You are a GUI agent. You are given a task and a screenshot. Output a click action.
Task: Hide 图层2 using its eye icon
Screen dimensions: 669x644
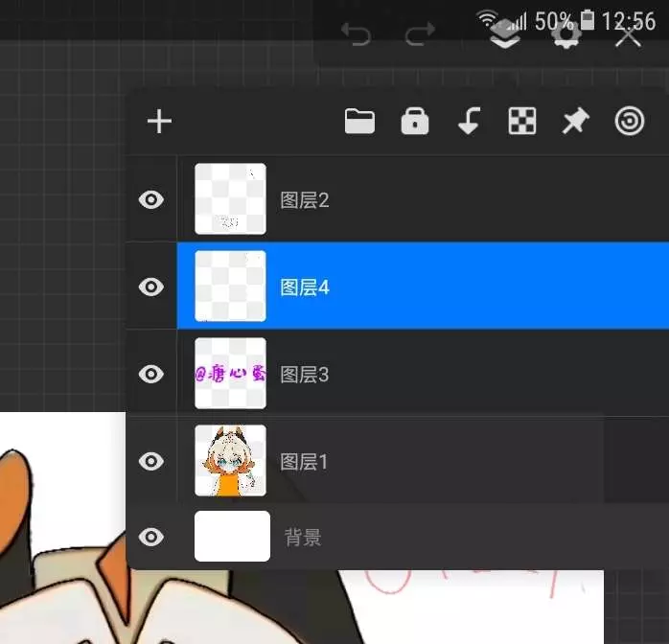[151, 199]
